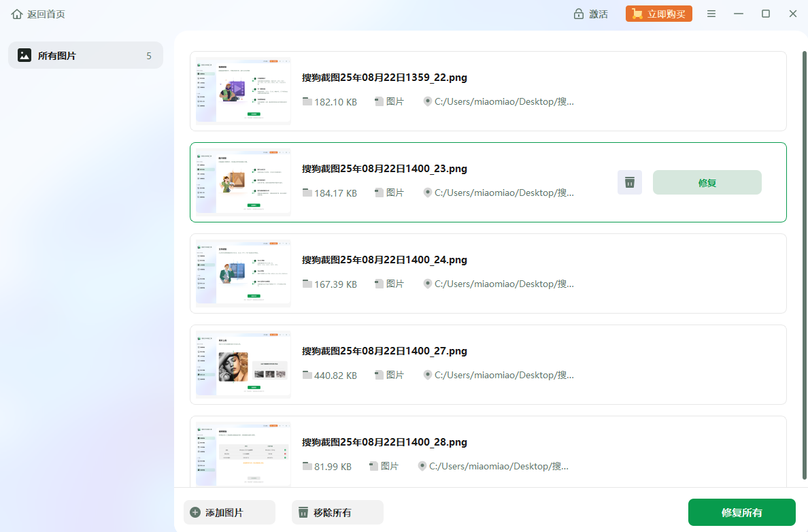Viewport: 808px width, 532px height.
Task: Click the 修复 button on highlighted row
Action: click(x=707, y=182)
